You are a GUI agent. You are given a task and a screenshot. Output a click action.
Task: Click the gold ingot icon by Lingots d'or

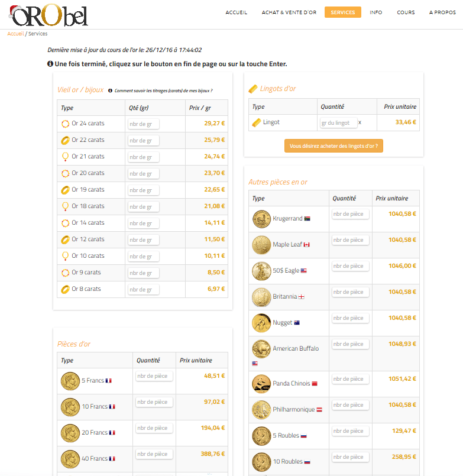[x=253, y=89]
